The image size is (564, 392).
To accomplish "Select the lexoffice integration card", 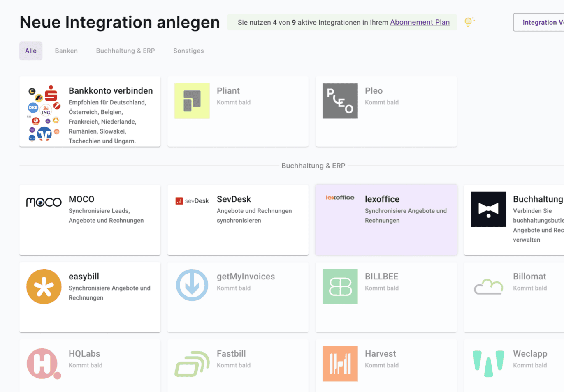I will pos(386,219).
